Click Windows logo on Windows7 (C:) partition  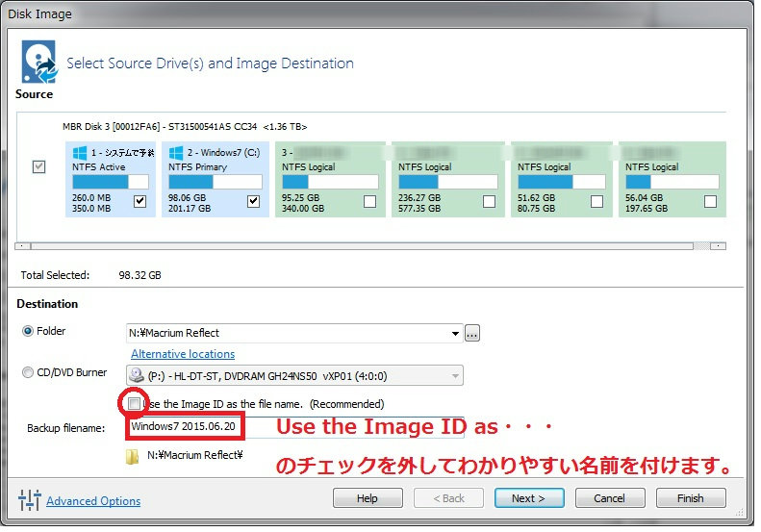(177, 153)
